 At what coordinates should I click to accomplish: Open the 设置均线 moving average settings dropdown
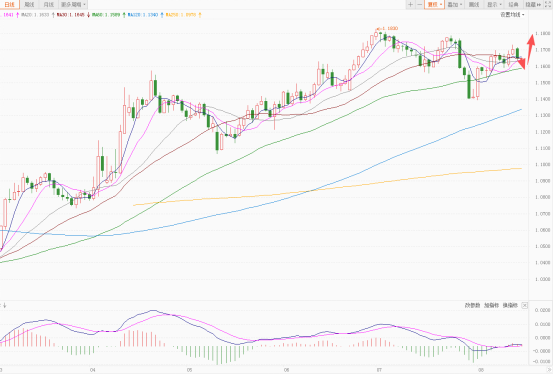point(512,15)
